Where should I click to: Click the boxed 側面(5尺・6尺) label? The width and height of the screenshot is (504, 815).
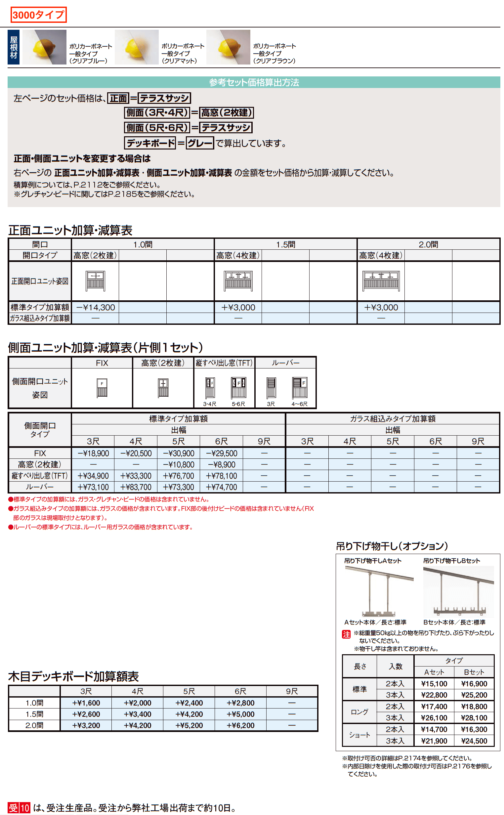(x=157, y=128)
